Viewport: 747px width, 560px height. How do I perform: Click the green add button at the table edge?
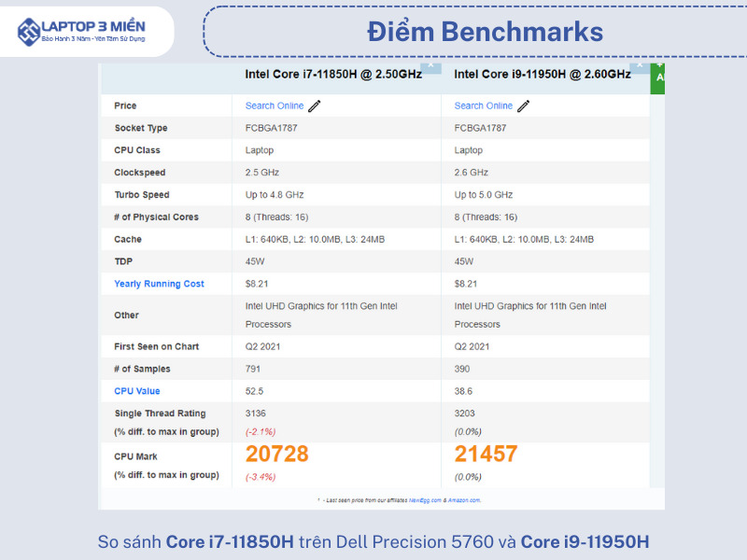tap(659, 77)
